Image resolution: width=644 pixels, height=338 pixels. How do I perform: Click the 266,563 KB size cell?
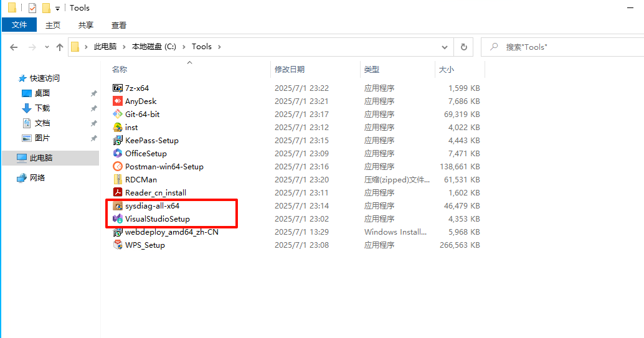pyautogui.click(x=460, y=245)
